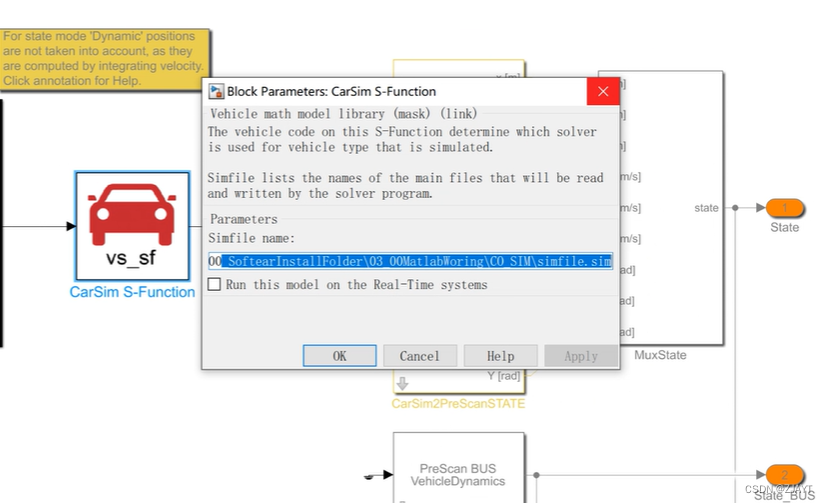The image size is (828, 503).
Task: Click the 'Y [rad]' port label
Action: 503,376
